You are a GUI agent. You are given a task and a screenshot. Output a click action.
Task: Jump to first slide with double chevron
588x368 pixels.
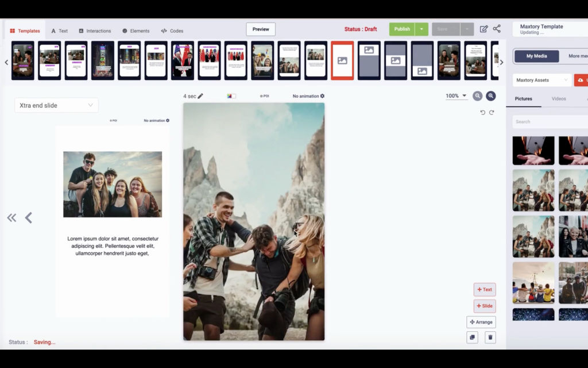[x=11, y=218]
